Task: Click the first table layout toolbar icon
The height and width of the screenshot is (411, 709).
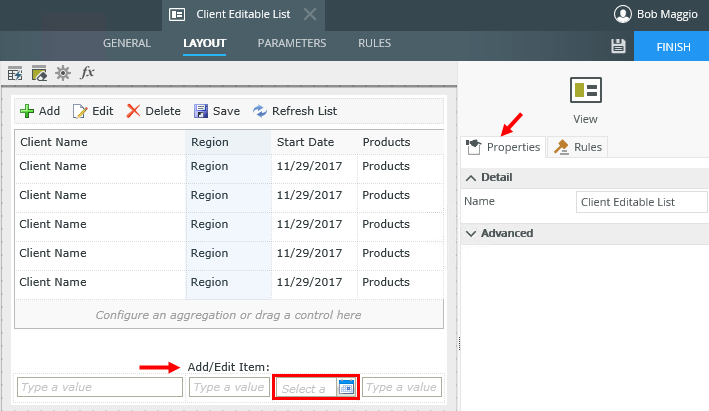Action: click(15, 72)
